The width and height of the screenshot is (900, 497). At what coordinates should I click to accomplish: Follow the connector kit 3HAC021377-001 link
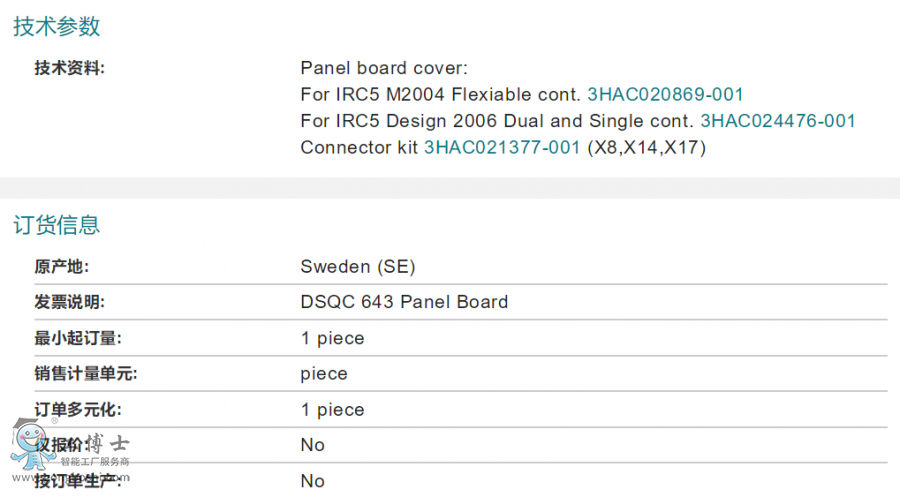(x=502, y=148)
